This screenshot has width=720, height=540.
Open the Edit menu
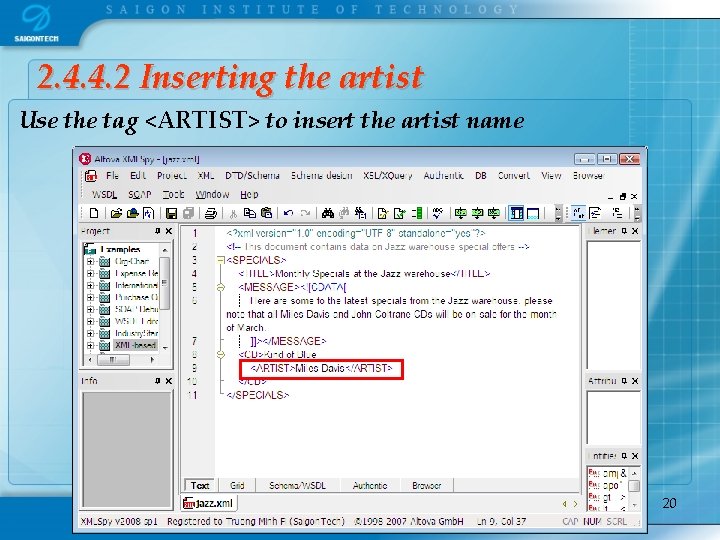[138, 175]
